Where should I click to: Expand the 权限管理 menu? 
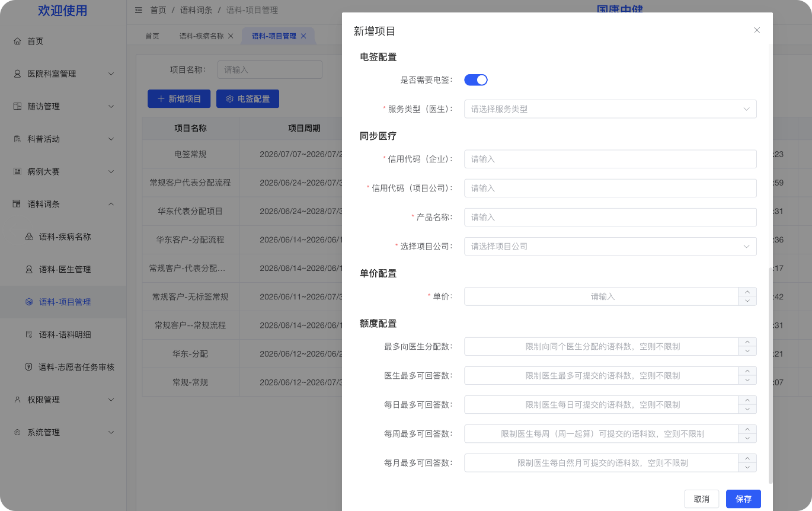(x=111, y=400)
